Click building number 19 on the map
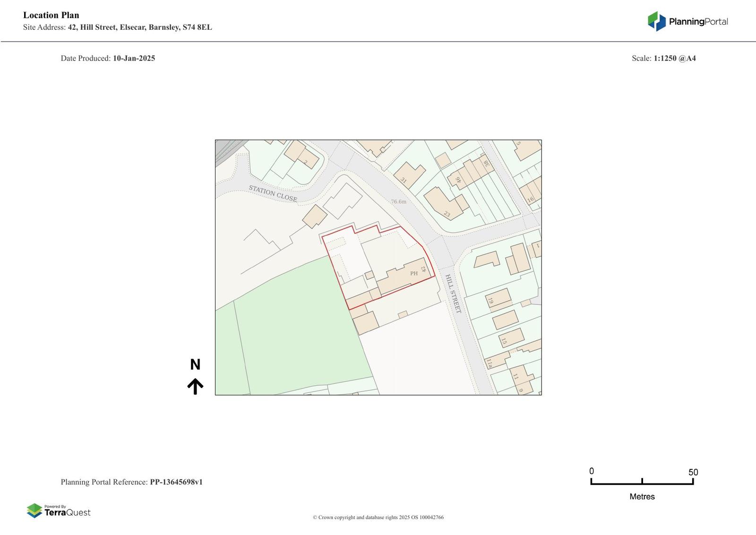Viewport: 756px width, 535px height. point(490,301)
